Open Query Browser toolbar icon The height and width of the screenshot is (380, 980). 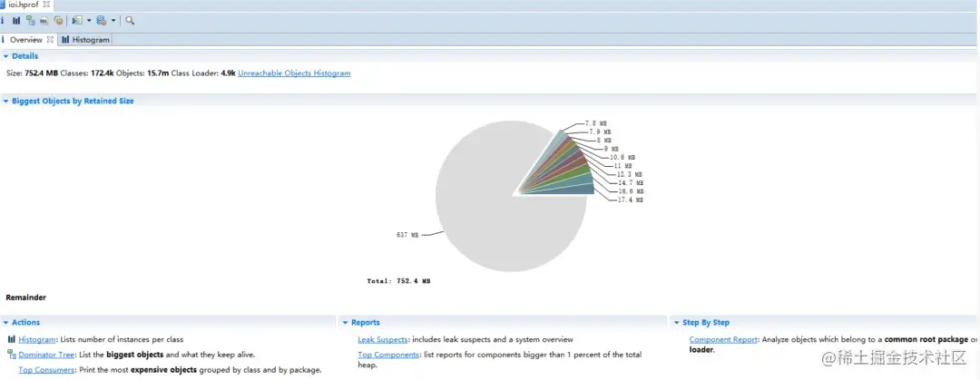coord(102,21)
